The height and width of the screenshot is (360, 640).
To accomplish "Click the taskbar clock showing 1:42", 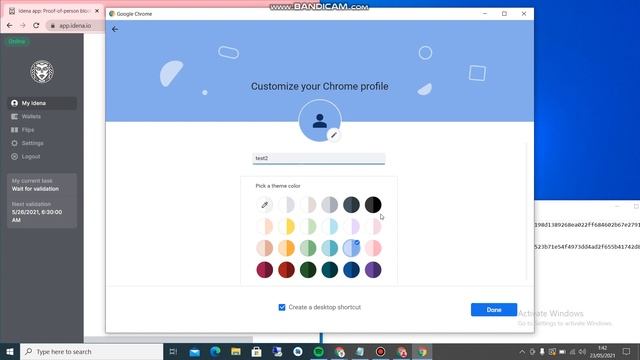I will [602, 351].
